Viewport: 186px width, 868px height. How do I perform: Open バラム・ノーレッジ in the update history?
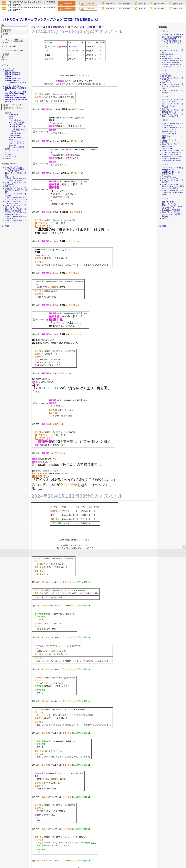169,140
